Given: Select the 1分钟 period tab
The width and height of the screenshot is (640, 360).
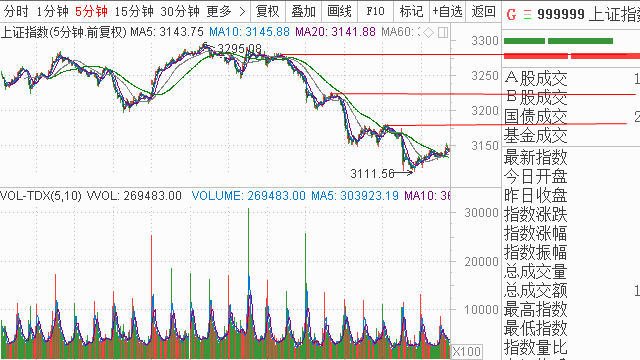Looking at the screenshot, I should pos(52,11).
